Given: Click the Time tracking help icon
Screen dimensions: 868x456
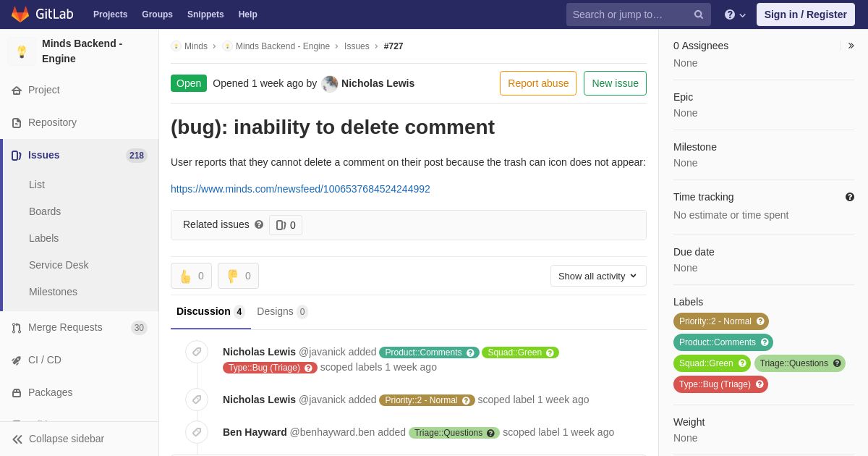Looking at the screenshot, I should pyautogui.click(x=850, y=197).
